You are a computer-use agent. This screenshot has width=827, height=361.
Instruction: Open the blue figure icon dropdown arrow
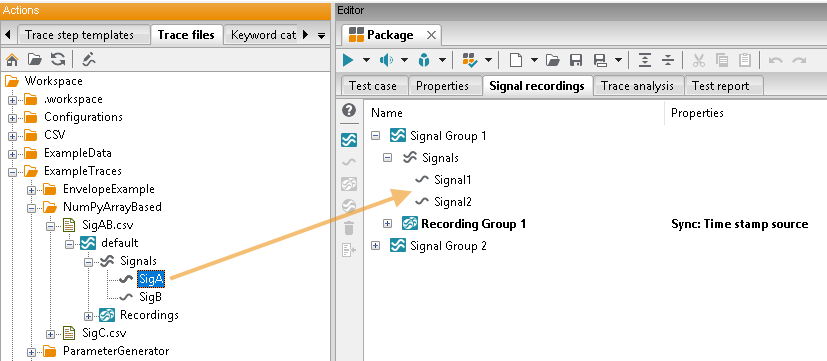(442, 60)
